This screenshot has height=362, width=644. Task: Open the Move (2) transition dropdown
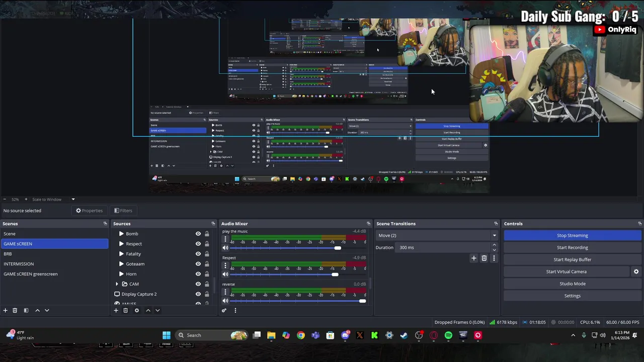(437, 235)
